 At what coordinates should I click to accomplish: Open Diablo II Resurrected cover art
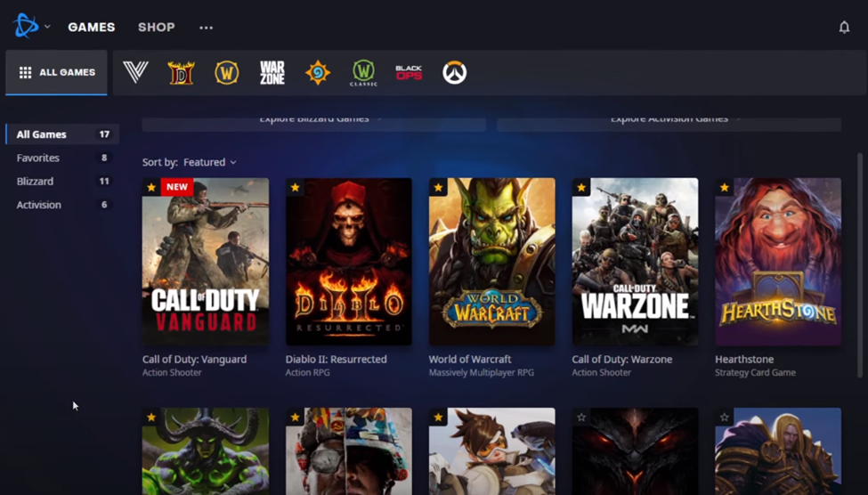(x=349, y=262)
